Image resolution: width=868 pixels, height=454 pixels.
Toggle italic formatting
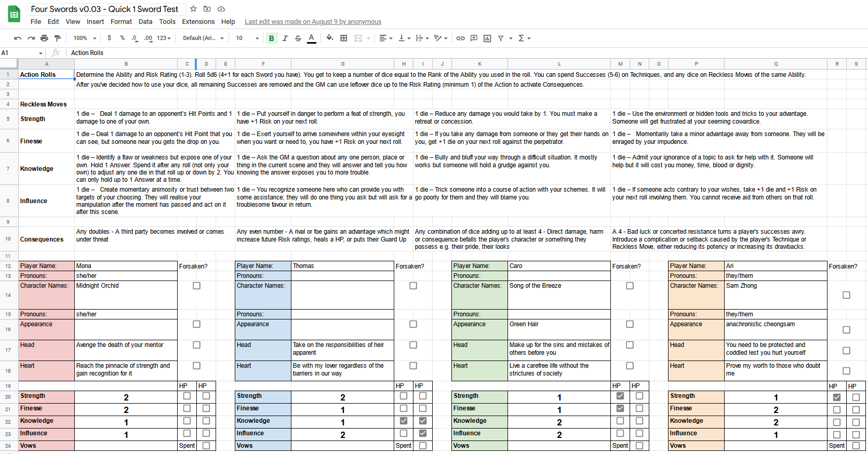[285, 38]
